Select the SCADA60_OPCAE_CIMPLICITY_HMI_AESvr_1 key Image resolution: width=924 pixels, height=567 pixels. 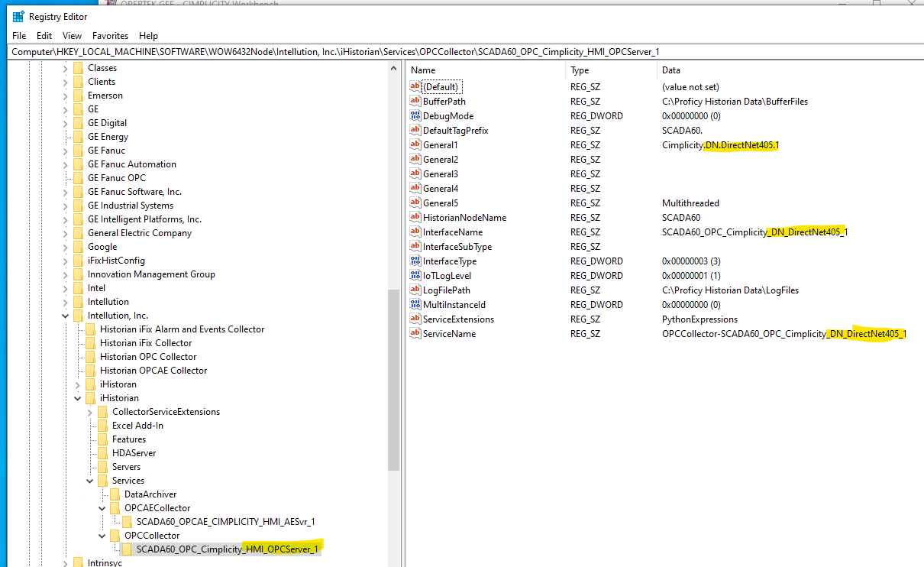(226, 522)
